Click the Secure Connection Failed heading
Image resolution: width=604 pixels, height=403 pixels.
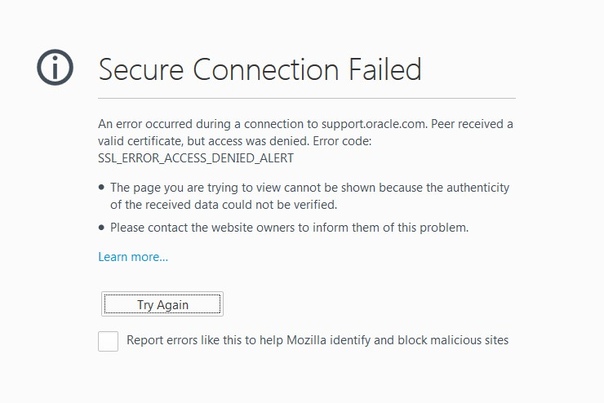coord(259,69)
